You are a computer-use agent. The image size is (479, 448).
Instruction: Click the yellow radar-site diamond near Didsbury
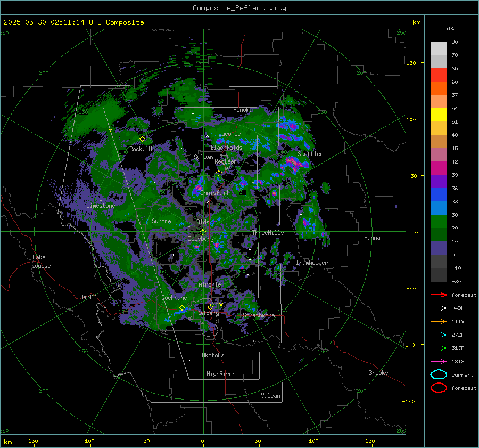coord(203,232)
